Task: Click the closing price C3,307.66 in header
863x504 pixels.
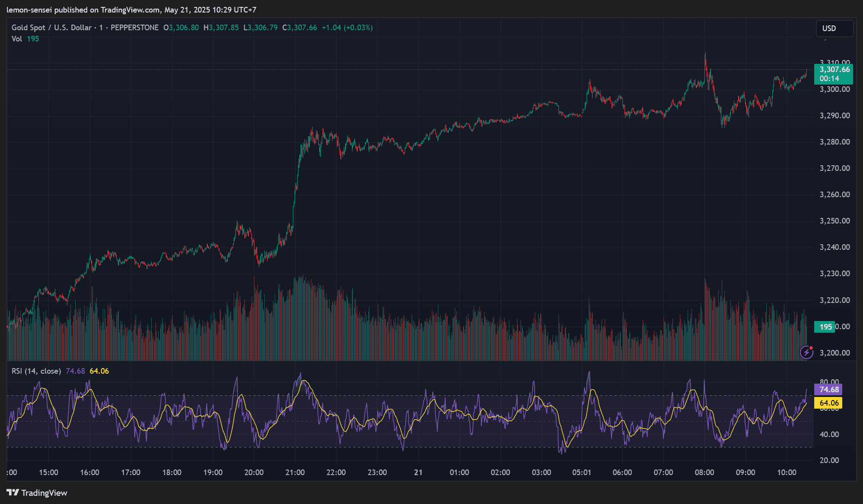Action: click(300, 28)
